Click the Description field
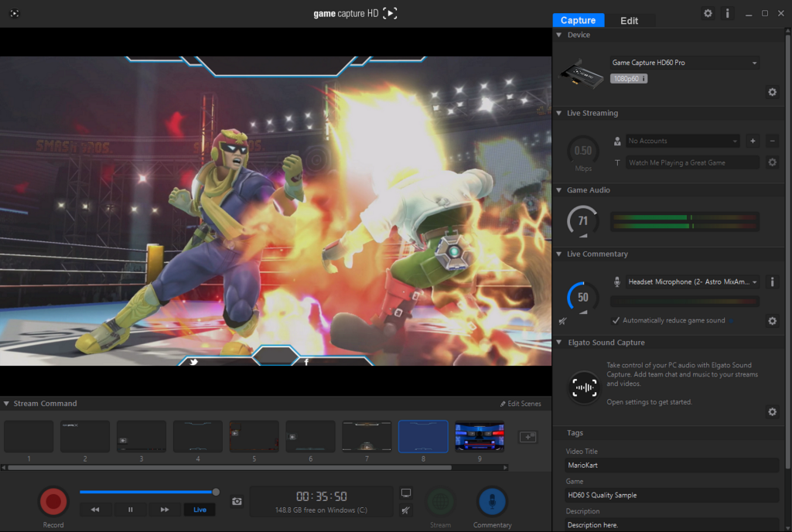 [672, 525]
